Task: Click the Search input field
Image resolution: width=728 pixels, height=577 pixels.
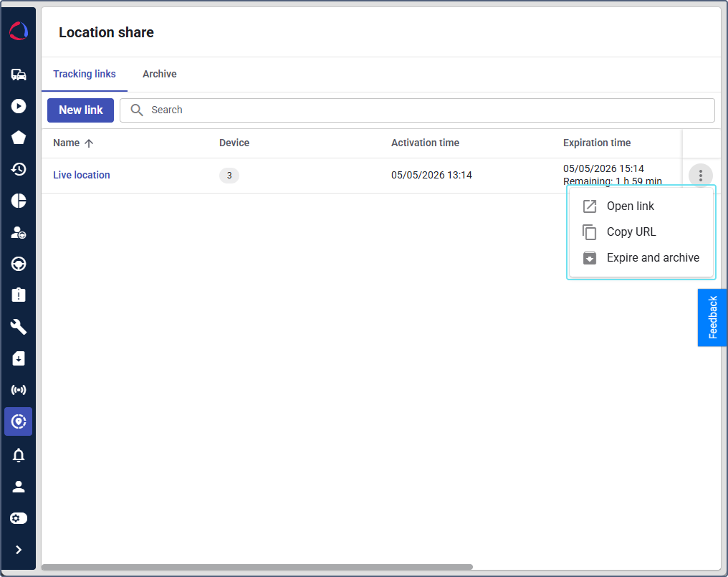Action: pos(417,110)
